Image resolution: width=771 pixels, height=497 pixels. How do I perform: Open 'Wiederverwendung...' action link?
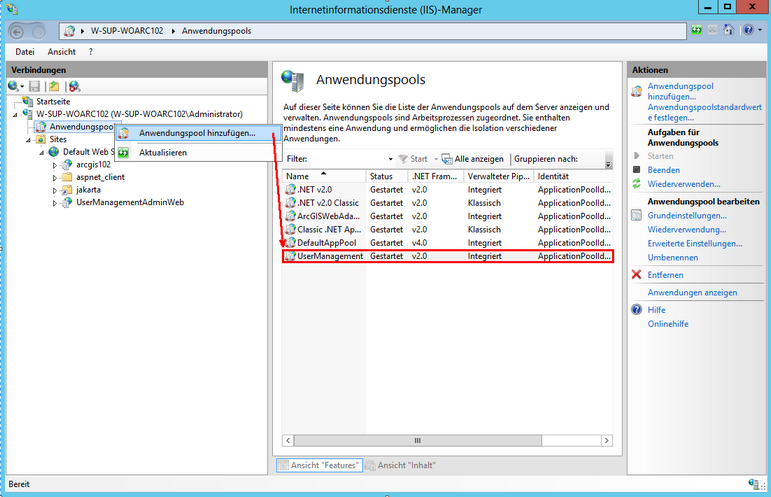tap(686, 230)
